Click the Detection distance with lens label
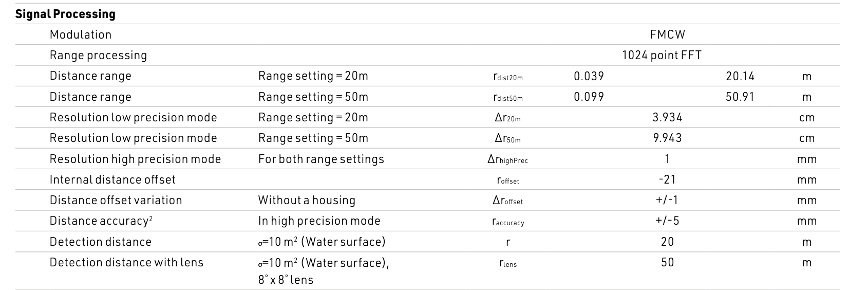Viewport: 868px width, 290px height. tap(126, 262)
